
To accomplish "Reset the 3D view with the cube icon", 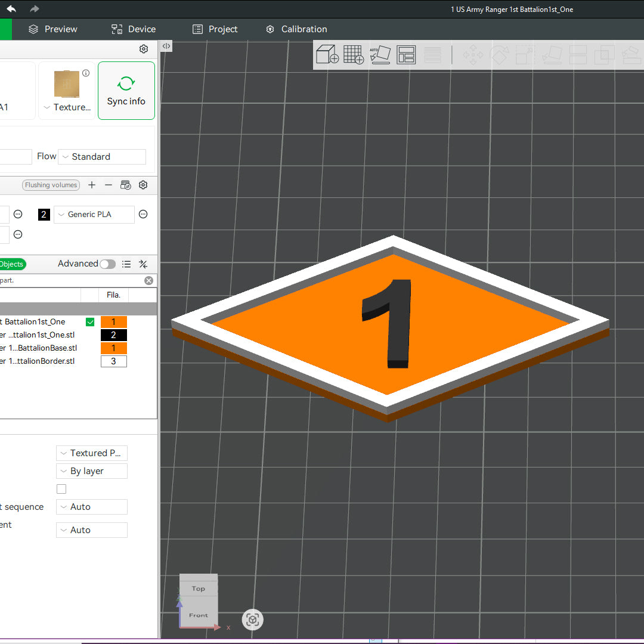I will (252, 620).
